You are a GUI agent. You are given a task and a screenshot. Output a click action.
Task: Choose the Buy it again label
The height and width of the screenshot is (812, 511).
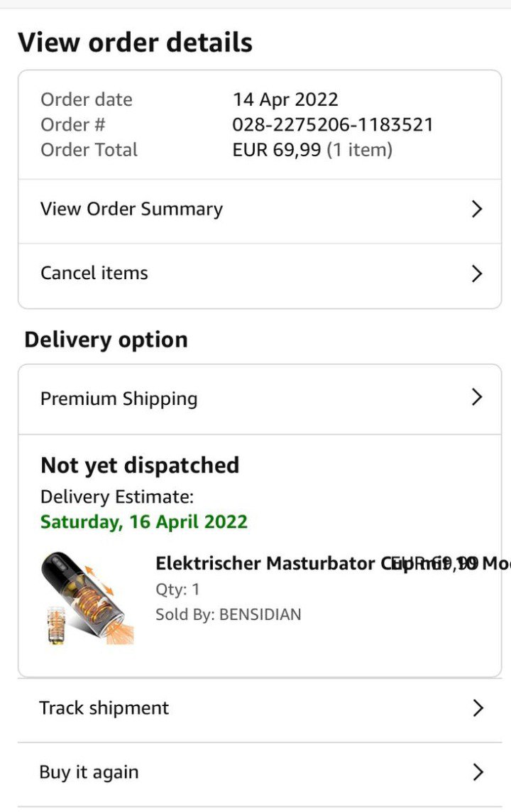89,772
